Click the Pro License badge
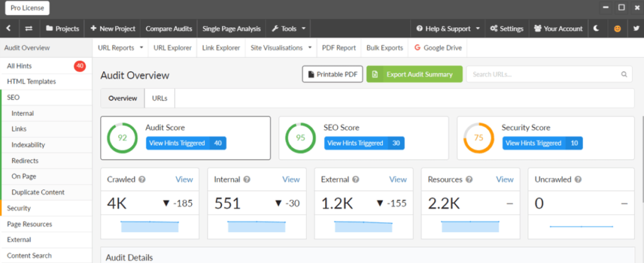This screenshot has width=644, height=263. click(28, 8)
